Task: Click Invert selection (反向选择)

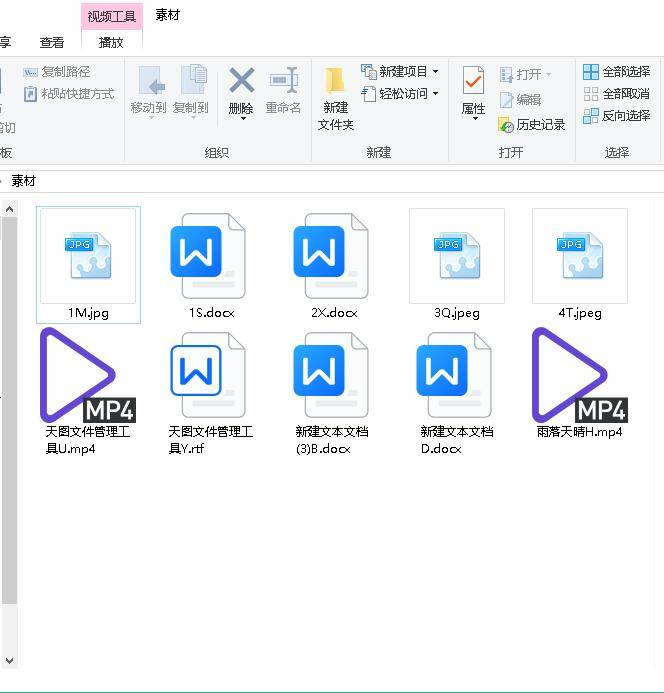Action: point(616,116)
